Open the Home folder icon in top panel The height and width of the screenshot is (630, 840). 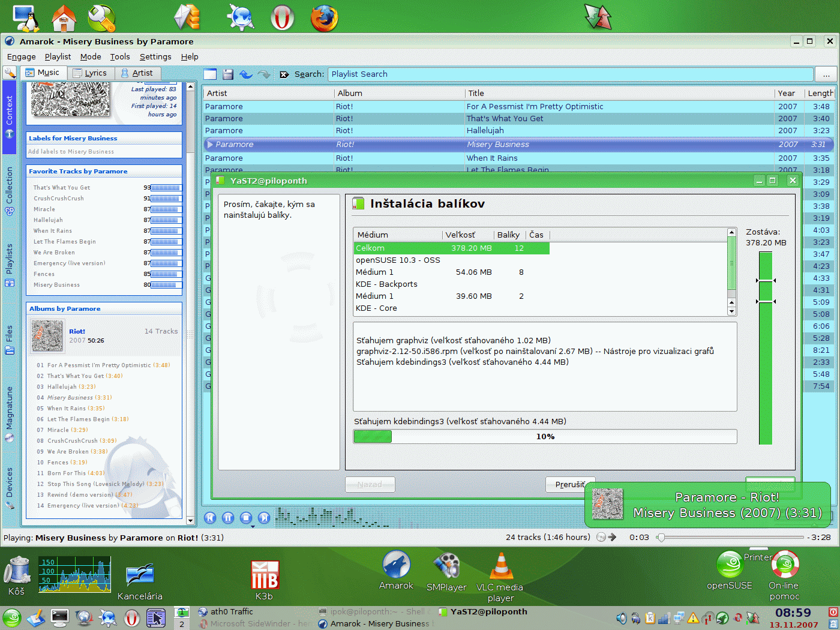64,17
